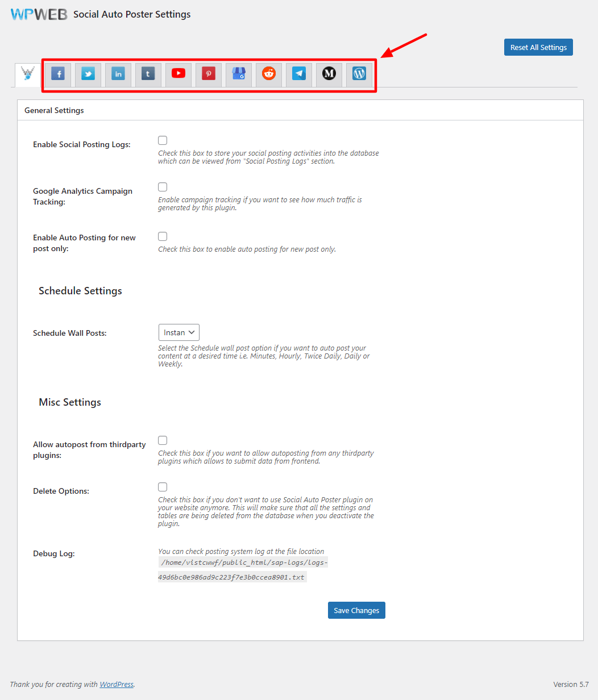Image resolution: width=598 pixels, height=700 pixels.
Task: Click the Debug Log label
Action: pos(54,553)
